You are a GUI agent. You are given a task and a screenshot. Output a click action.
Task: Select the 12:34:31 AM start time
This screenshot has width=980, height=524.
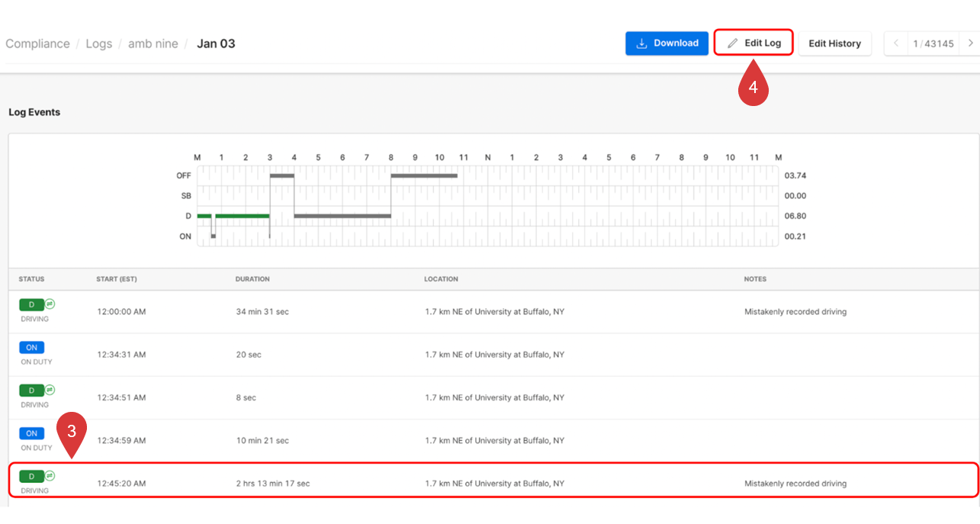pyautogui.click(x=121, y=355)
